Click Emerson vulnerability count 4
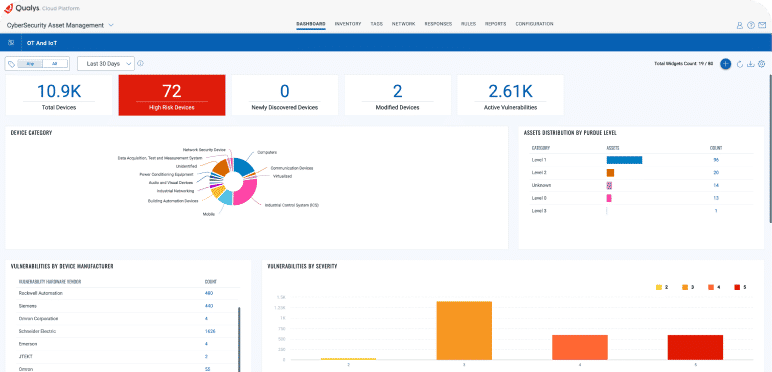The height and width of the screenshot is (372, 772). coord(206,344)
